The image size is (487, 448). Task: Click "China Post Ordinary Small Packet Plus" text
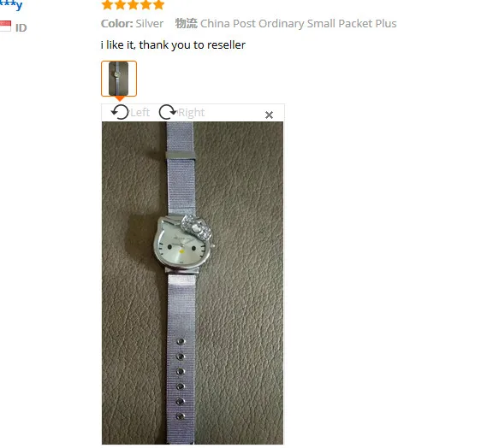[299, 24]
